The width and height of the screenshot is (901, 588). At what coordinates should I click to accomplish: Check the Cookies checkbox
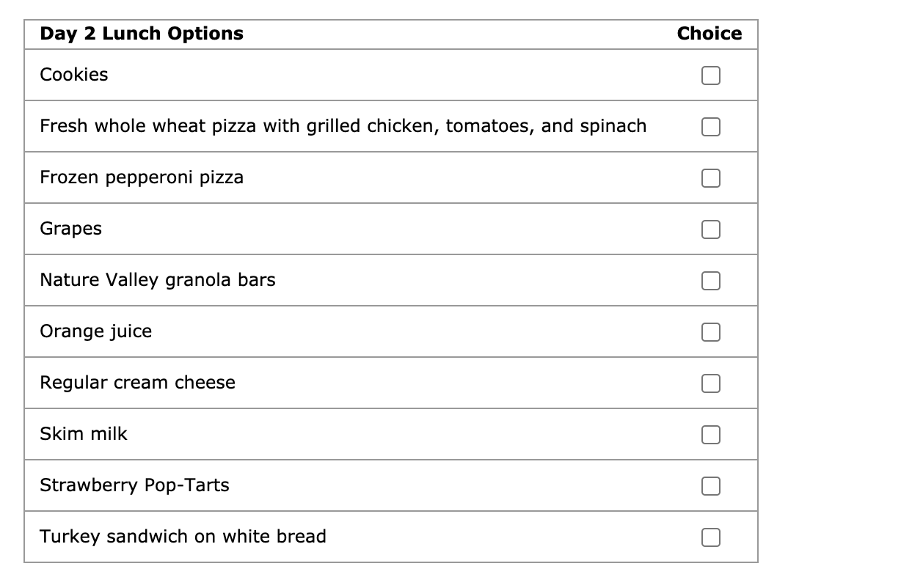click(710, 75)
